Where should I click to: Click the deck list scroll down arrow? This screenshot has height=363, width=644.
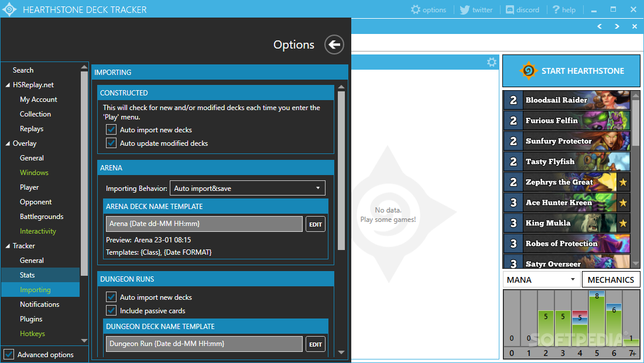point(636,263)
